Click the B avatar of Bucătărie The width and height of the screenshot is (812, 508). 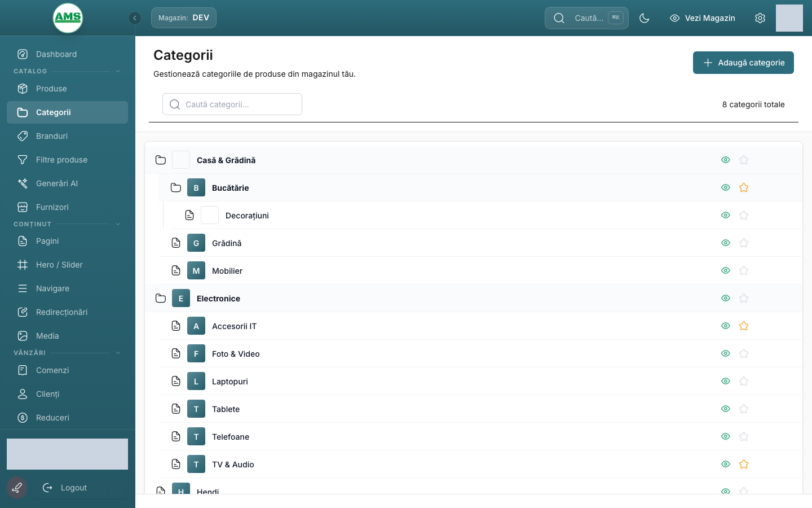click(x=196, y=188)
